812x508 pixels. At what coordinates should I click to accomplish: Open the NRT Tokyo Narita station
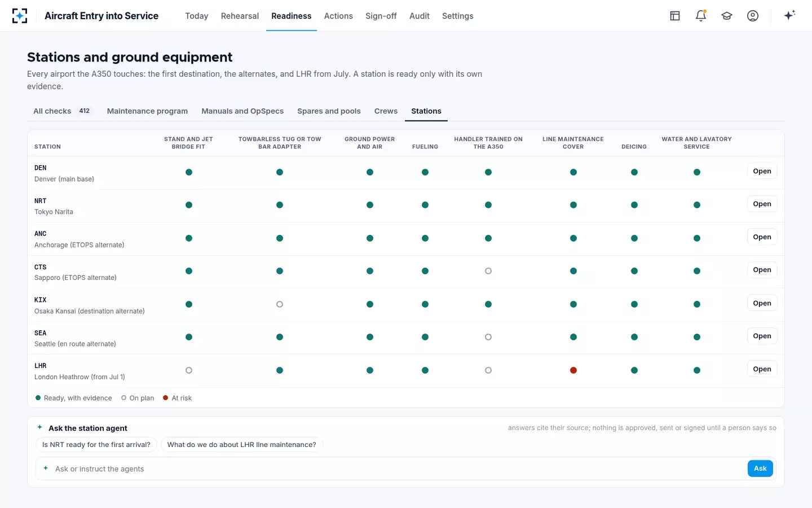point(762,204)
